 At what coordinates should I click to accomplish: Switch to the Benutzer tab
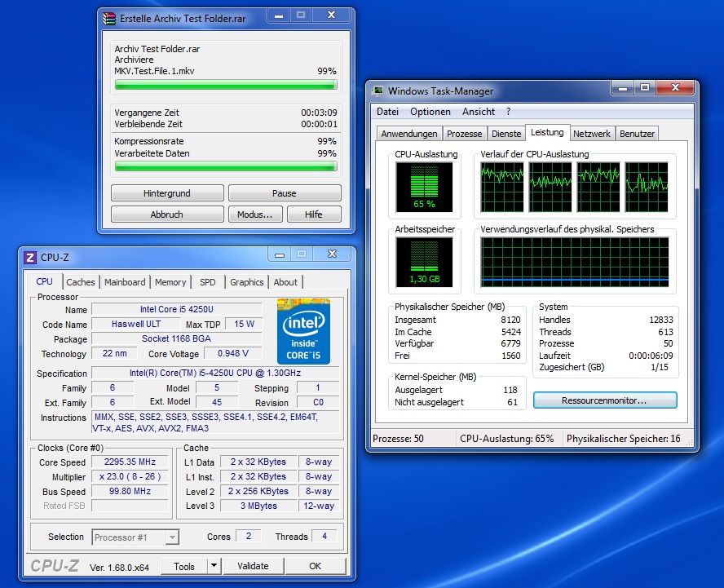click(x=637, y=134)
